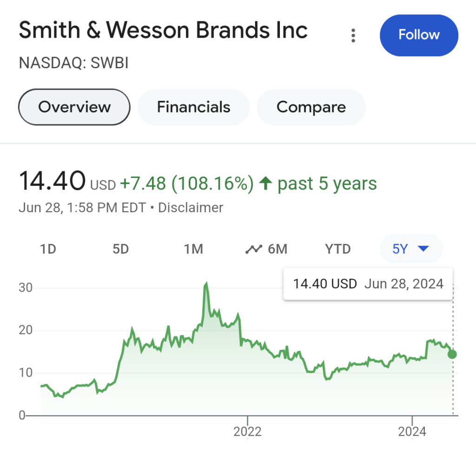
Task: Click the Follow button
Action: 419,35
